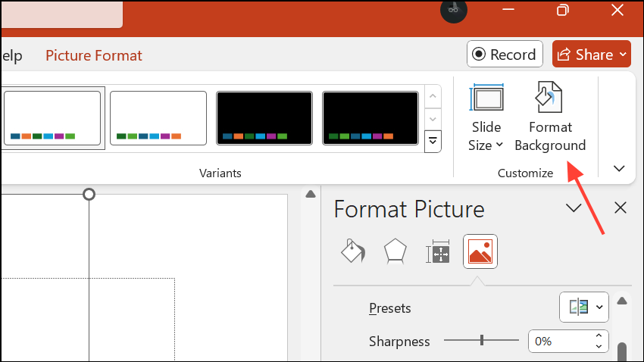Open the Effects pentagon tab
The height and width of the screenshot is (362, 644).
(x=395, y=251)
